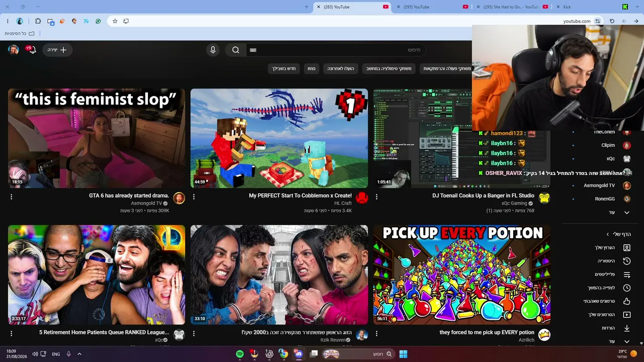Show hidden icons in the system tray
644x362 pixels.
[79, 354]
